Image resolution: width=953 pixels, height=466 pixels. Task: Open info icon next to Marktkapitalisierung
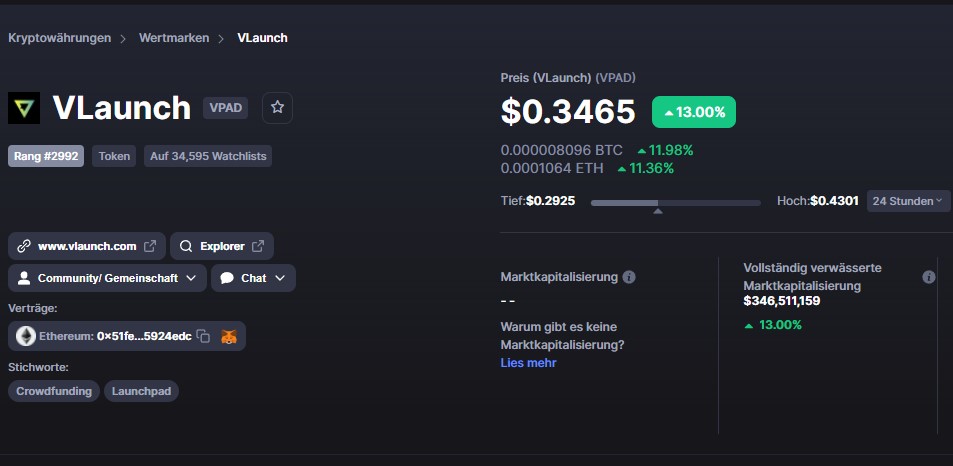629,277
